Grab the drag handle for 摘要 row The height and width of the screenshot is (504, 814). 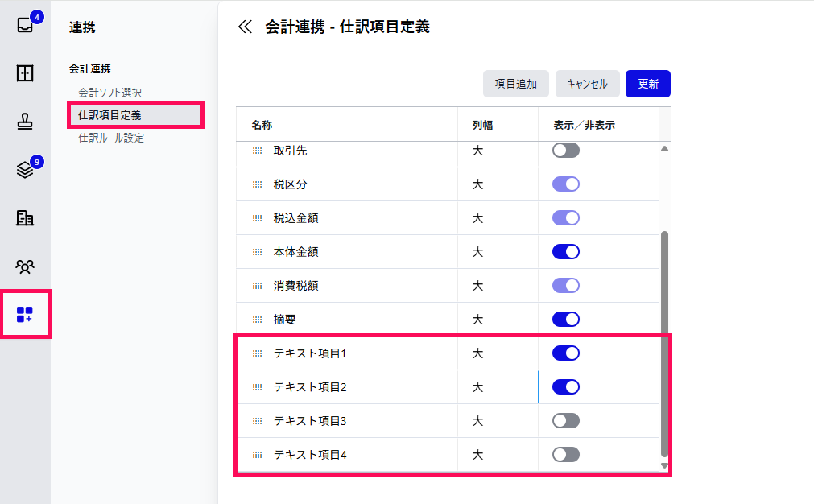coord(258,319)
